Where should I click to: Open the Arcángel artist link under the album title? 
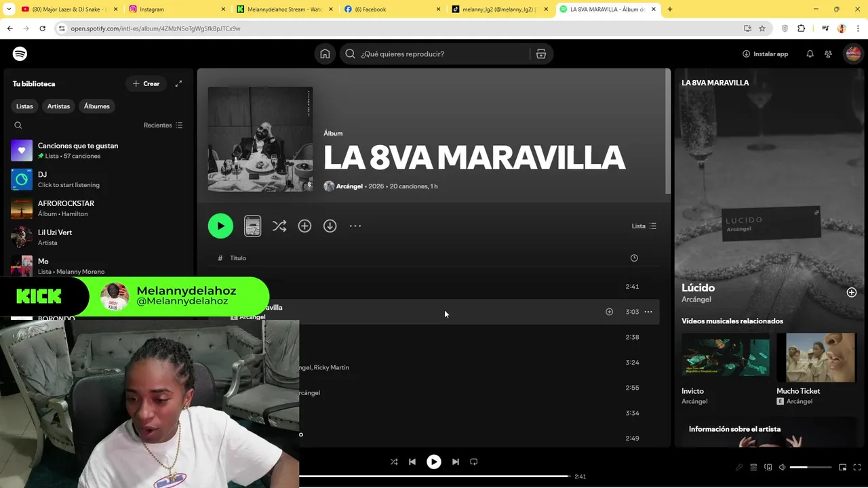click(x=349, y=186)
